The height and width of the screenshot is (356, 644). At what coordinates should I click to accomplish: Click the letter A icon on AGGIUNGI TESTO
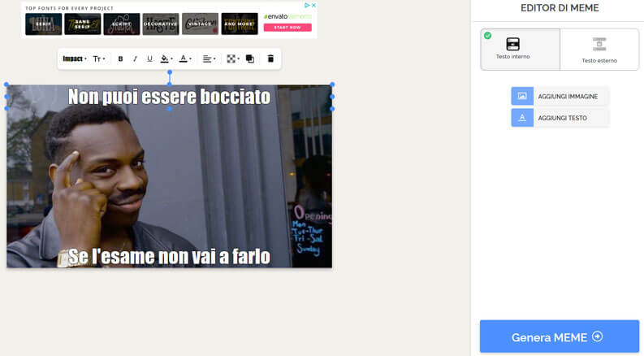522,118
